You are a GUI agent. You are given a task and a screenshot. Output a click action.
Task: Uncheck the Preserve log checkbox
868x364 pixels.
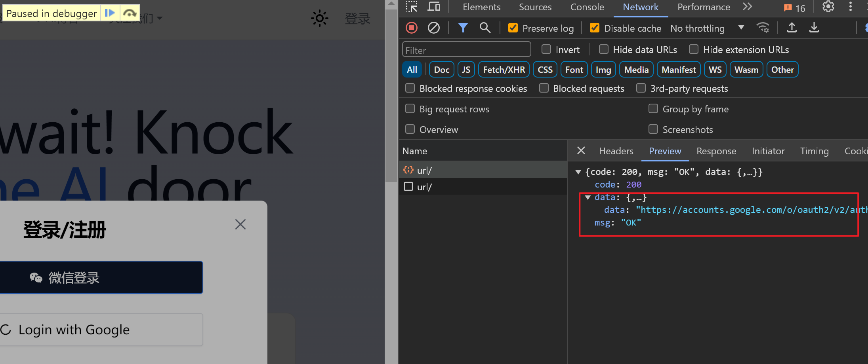[513, 28]
